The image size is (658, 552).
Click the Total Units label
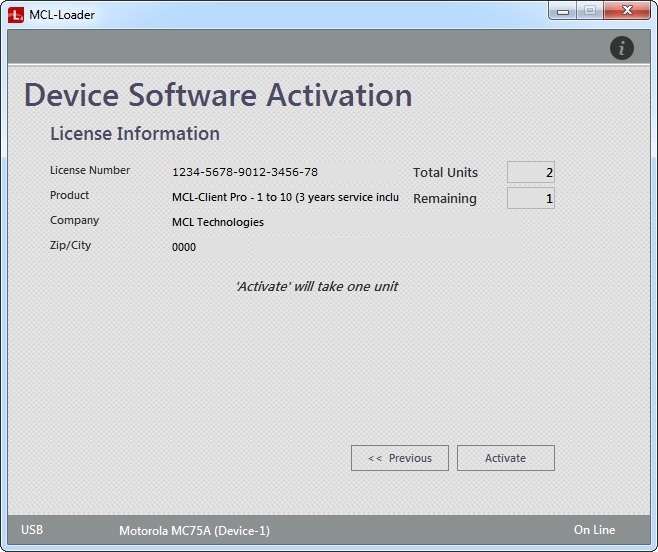pyautogui.click(x=445, y=173)
